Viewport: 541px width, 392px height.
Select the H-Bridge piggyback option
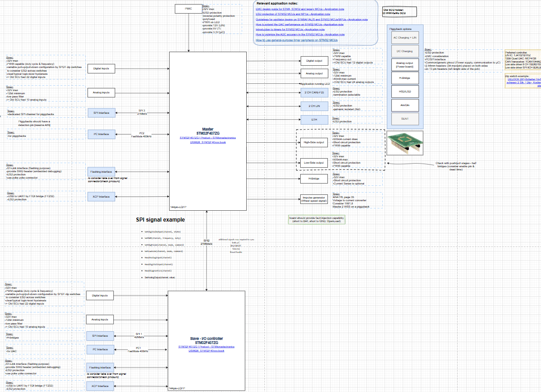click(x=405, y=78)
